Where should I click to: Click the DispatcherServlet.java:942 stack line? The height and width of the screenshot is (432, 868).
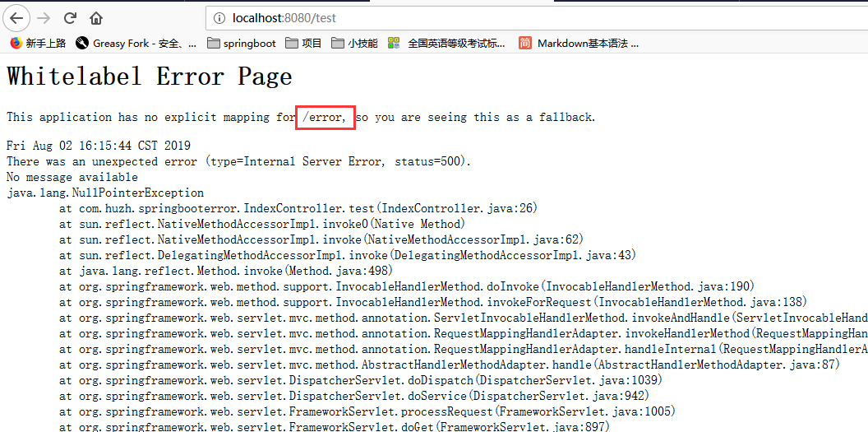(354, 396)
